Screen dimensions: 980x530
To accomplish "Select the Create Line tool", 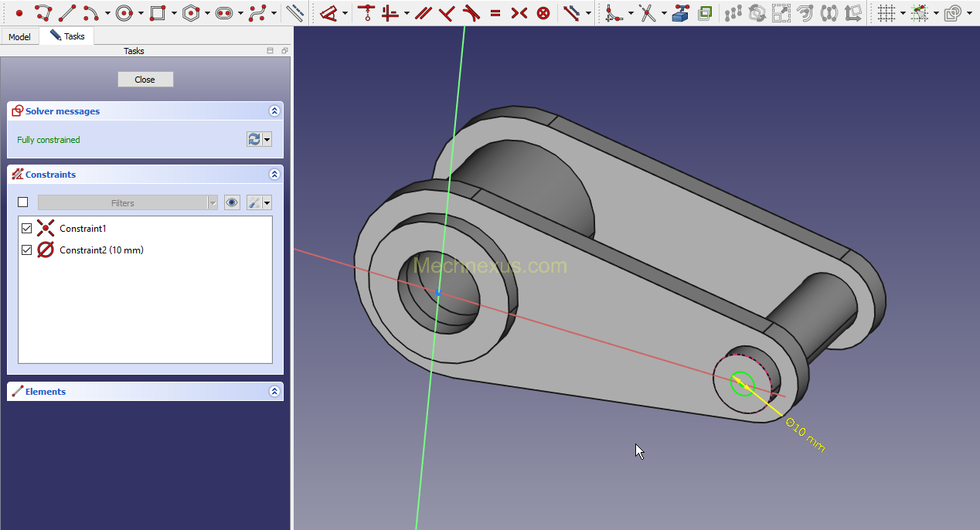I will 67,13.
